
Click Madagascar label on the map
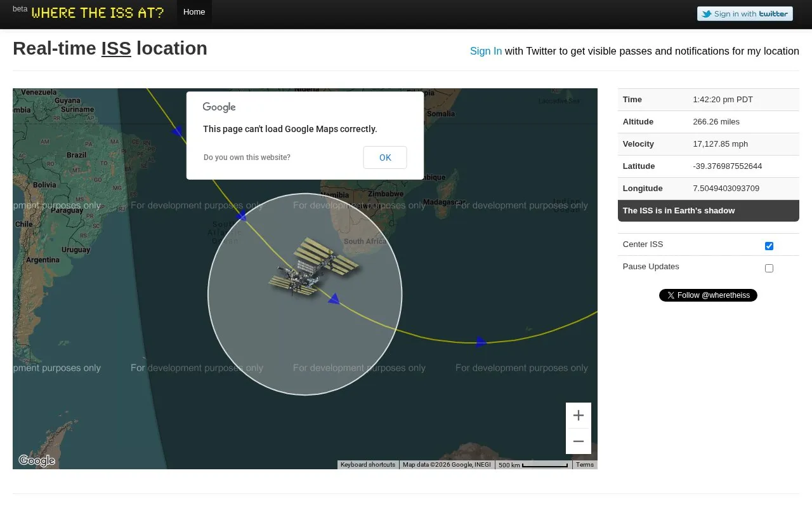444,202
